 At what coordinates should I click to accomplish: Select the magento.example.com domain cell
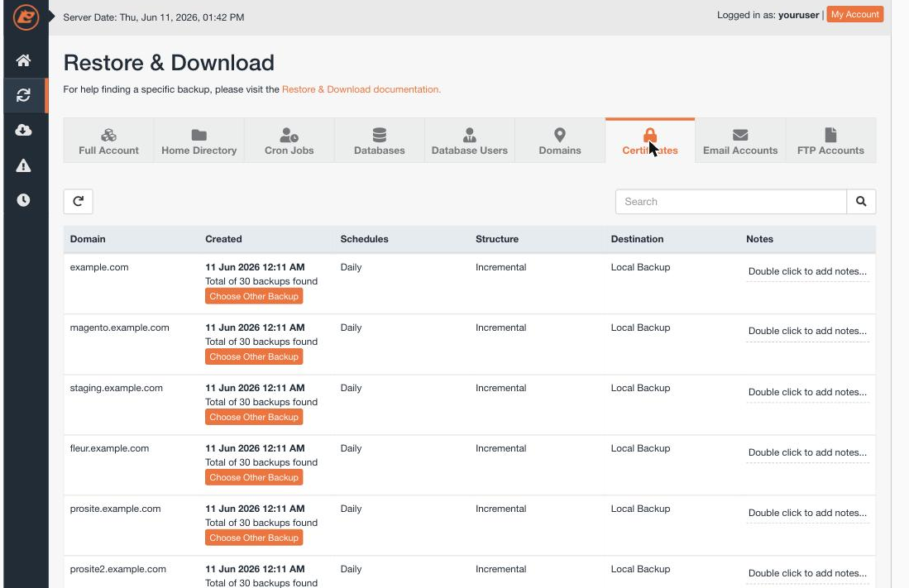[x=119, y=327]
